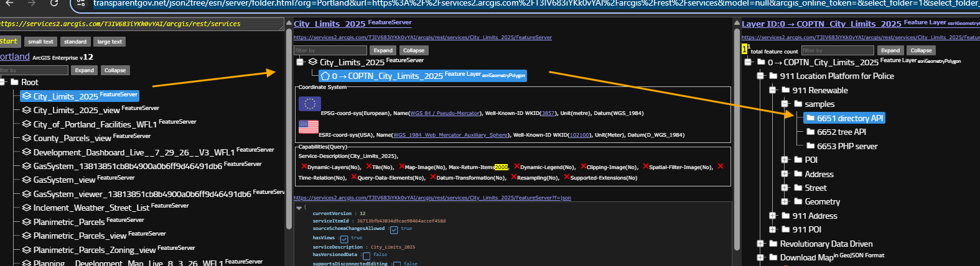Click Expand button in middle FeatureServer panel
980x266 pixels.
coord(383,50)
